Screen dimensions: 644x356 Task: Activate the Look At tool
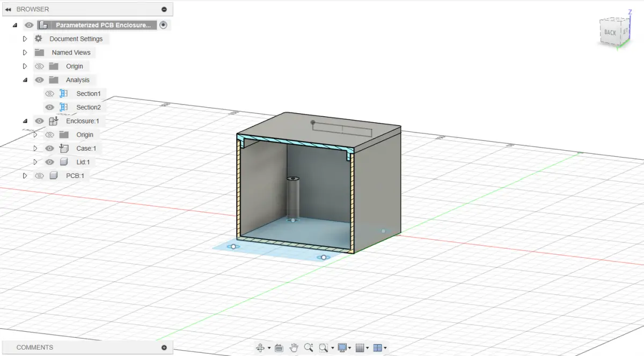pos(279,347)
